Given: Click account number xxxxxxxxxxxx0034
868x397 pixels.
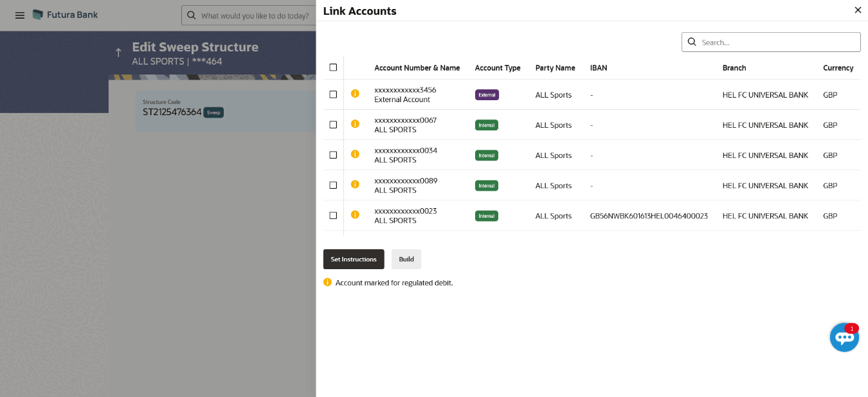Looking at the screenshot, I should tap(406, 150).
